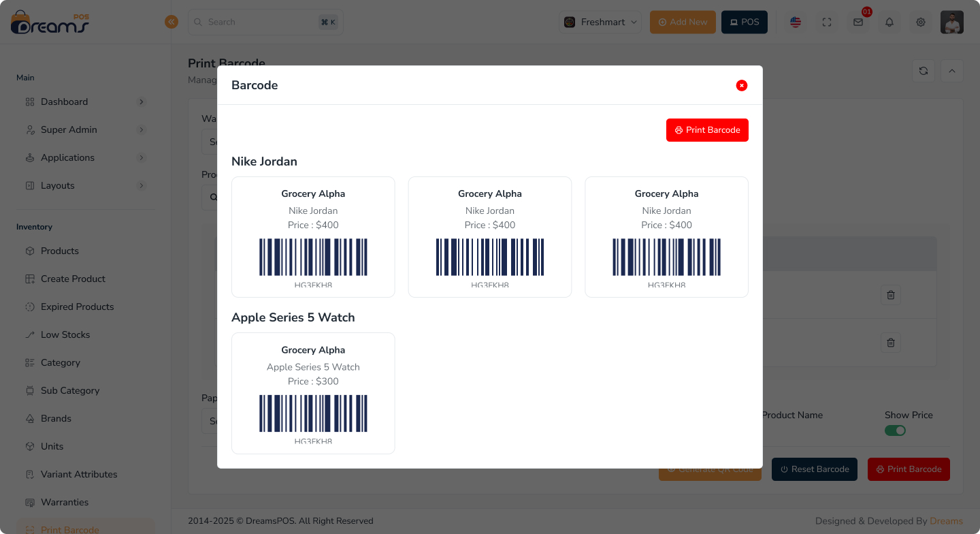The height and width of the screenshot is (534, 980).
Task: Open the notifications bell
Action: pos(889,22)
